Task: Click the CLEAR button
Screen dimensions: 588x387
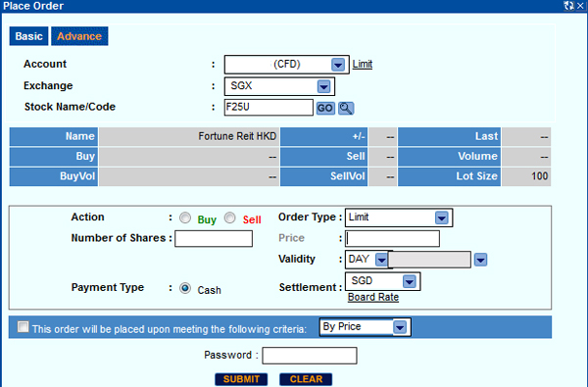Action: click(306, 379)
